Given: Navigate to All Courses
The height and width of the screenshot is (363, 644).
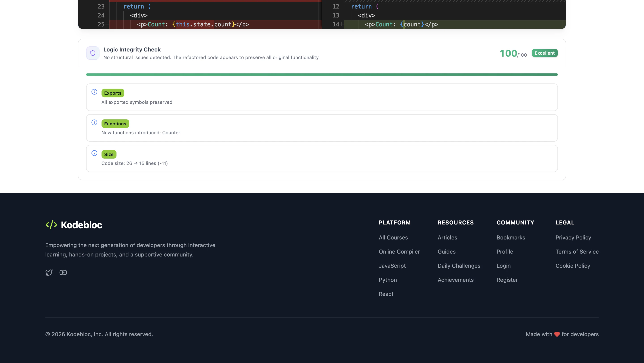Looking at the screenshot, I should click(393, 237).
